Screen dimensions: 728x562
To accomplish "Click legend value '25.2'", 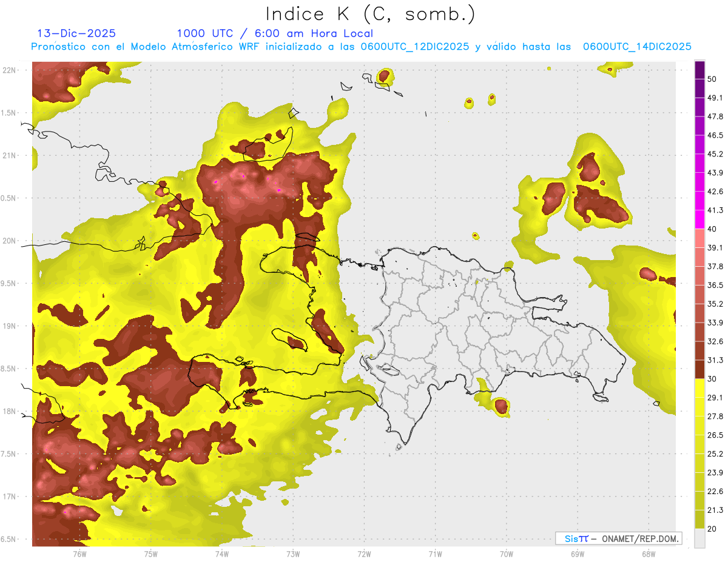I will coord(715,454).
